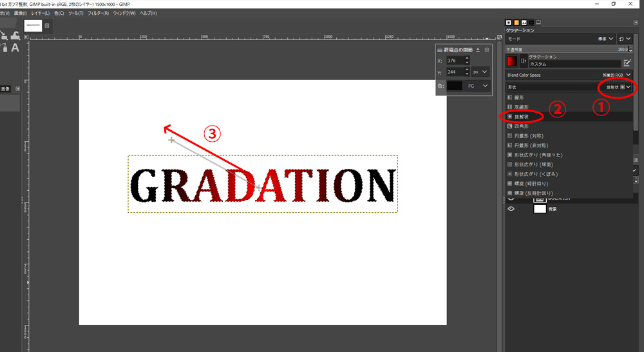Screen dimensions: 644x352
Task: Open the mode group switch dropdown
Action: click(x=624, y=39)
